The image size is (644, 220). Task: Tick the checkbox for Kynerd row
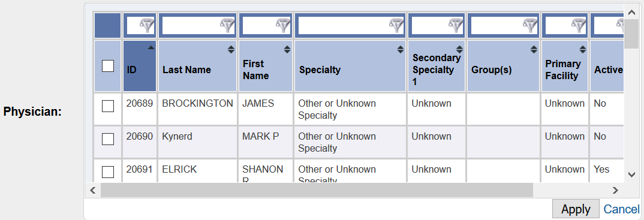pos(107,140)
